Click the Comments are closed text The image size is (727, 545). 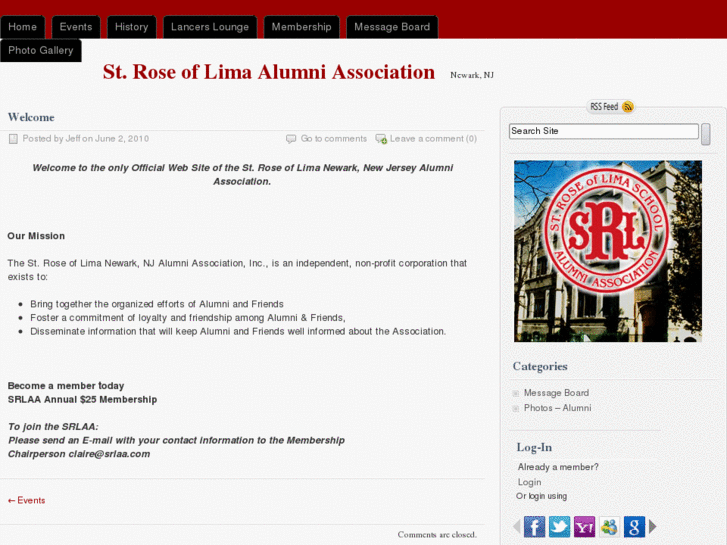(x=437, y=535)
